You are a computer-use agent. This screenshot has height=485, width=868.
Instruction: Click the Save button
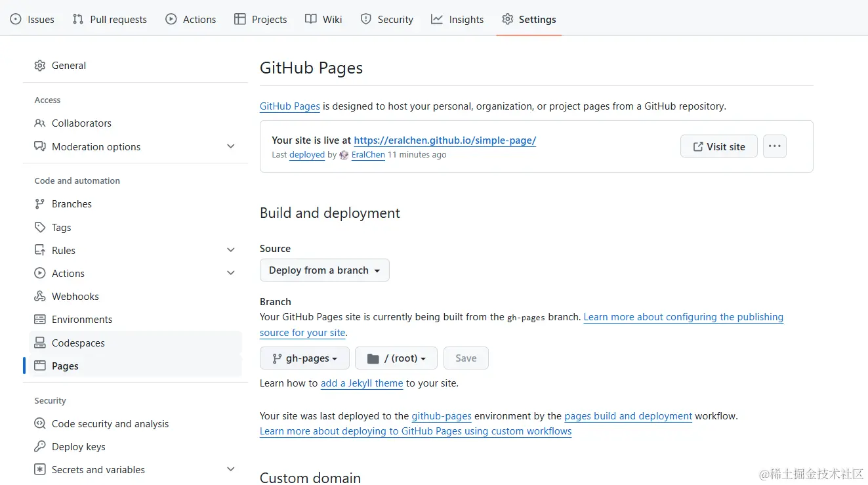[466, 358]
